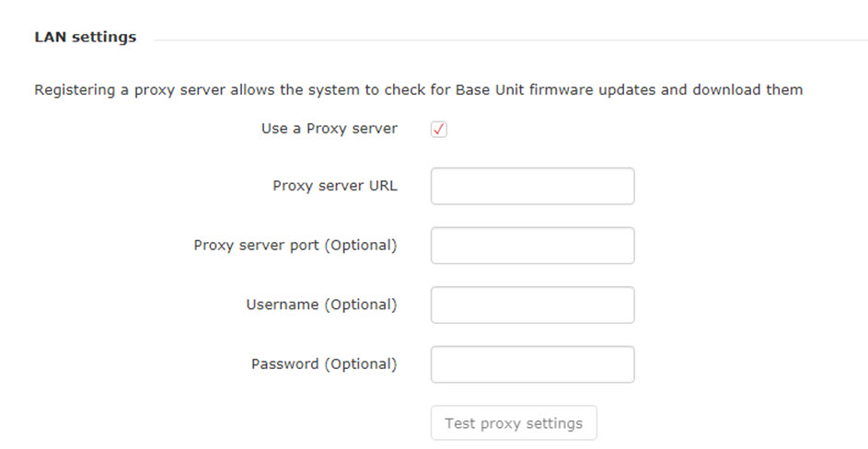The image size is (868, 449).
Task: Click into the Proxy server URL field
Action: 533,186
